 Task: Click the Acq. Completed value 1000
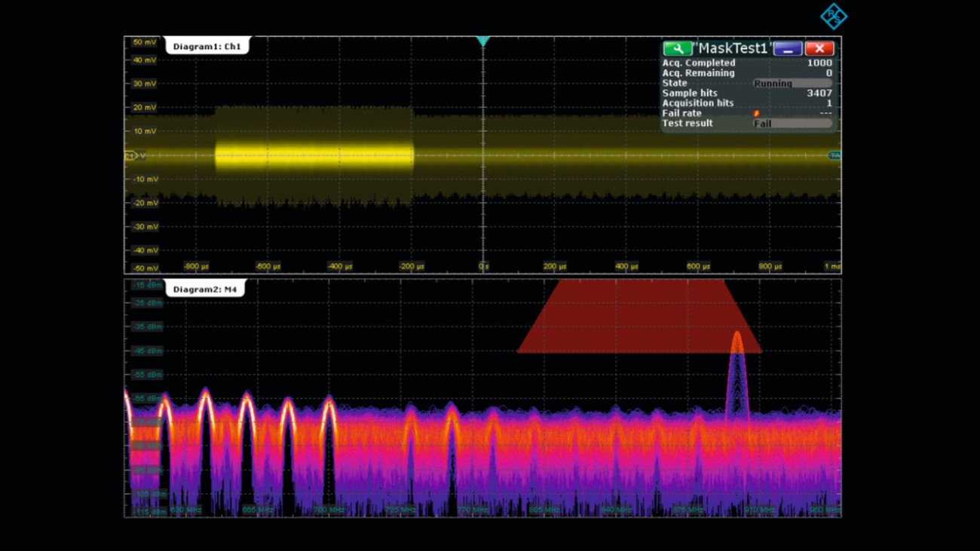coord(819,63)
